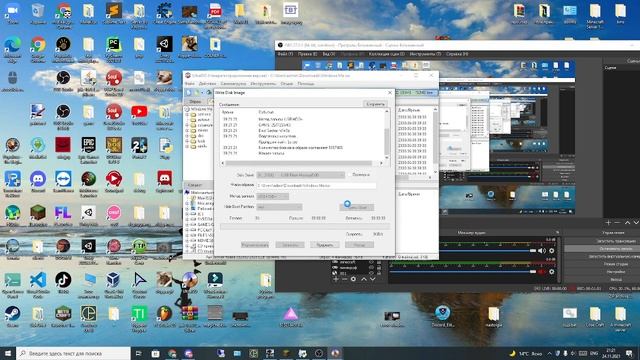Open gear settings of second OBS audio track
The width and height of the screenshot is (640, 360).
551,271
